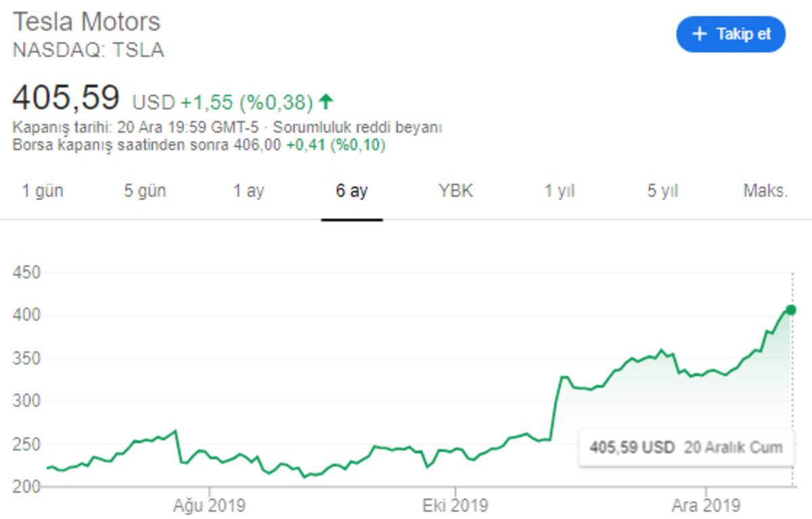Click the Ağu 2019 axis label
The image size is (812, 519).
(210, 504)
